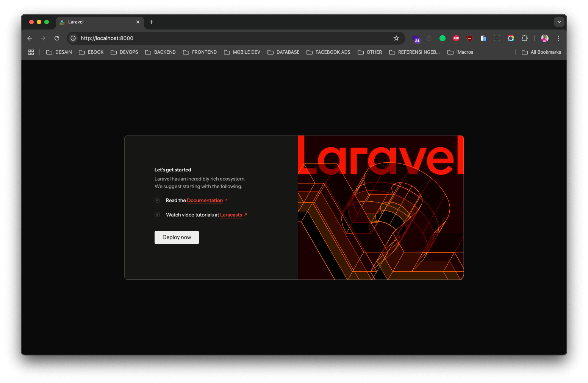Open the BACKEND bookmark folder

[161, 52]
